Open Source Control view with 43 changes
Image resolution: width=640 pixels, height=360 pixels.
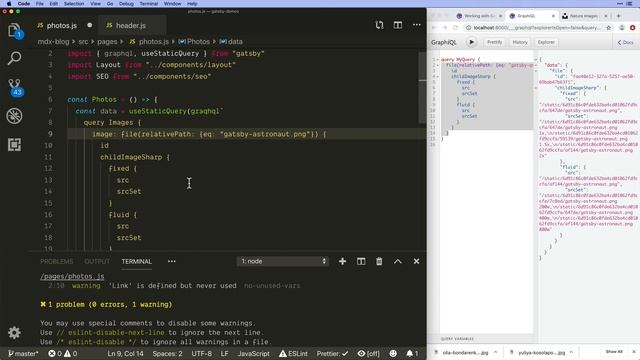coord(14,87)
